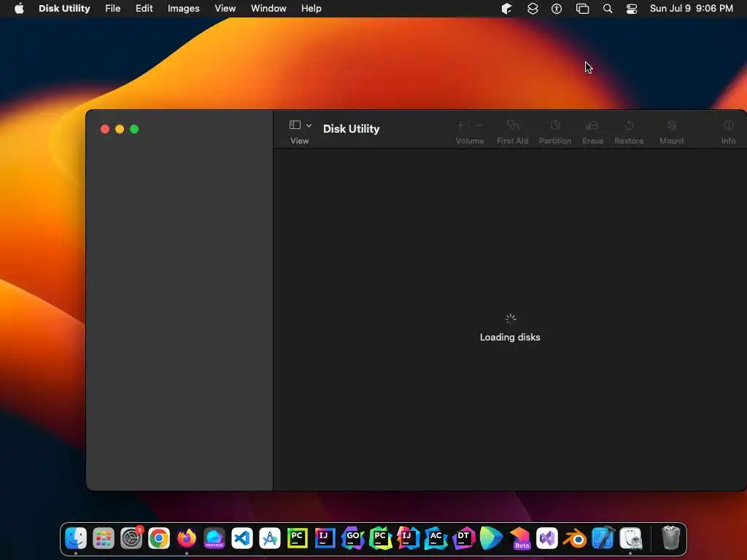Launch the Preview browser Dock icon
This screenshot has height=560, width=747.
tap(214, 539)
